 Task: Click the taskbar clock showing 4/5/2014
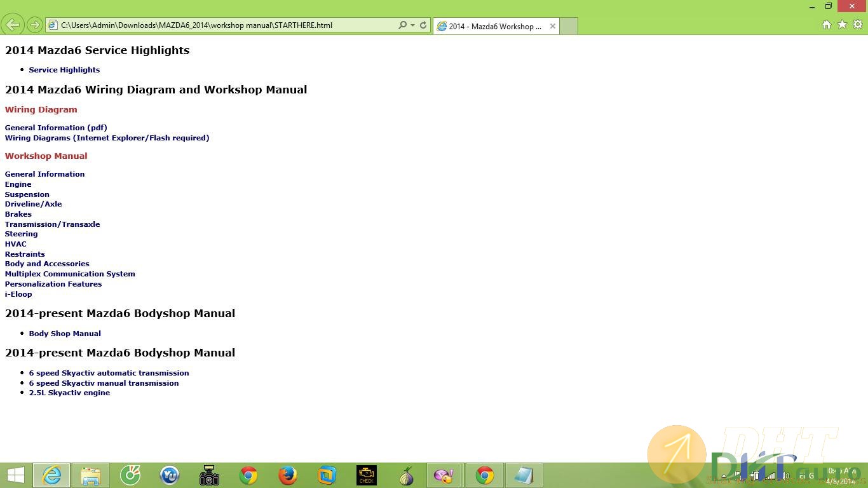point(841,475)
